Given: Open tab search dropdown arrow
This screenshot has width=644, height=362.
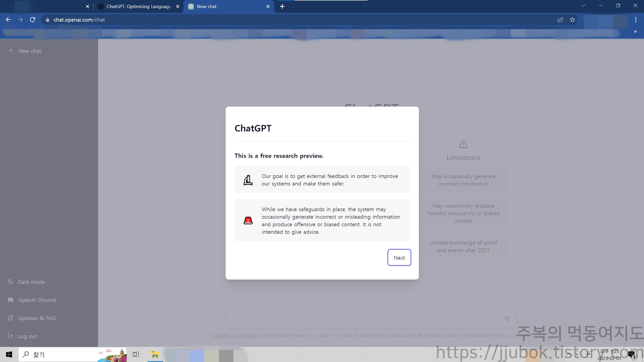Looking at the screenshot, I should pyautogui.click(x=583, y=6).
